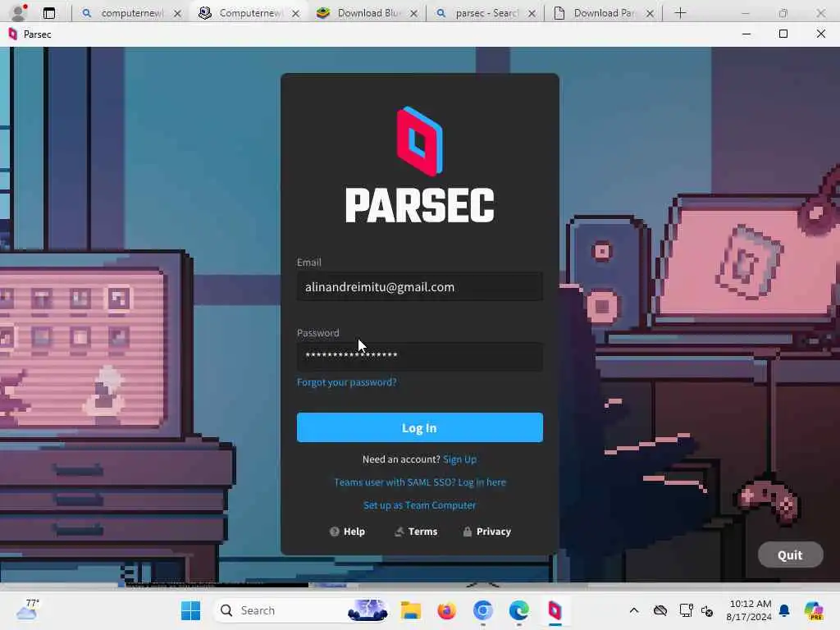
Task: Focus the Password input field
Action: (419, 356)
